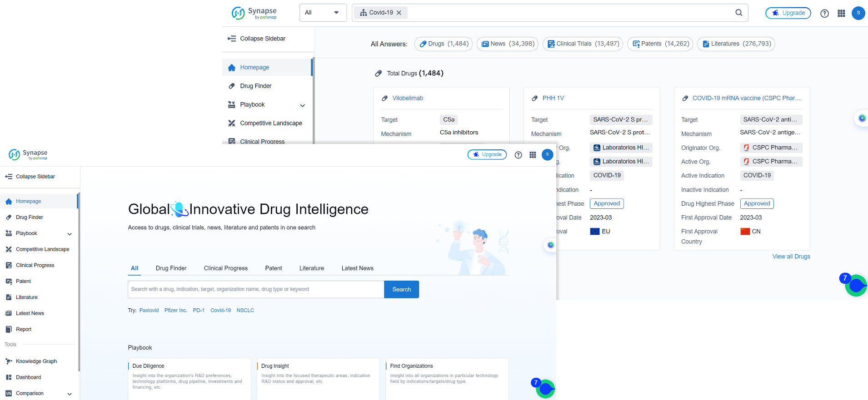Open the Vilobelimab drug card title
The width and height of the screenshot is (868, 400).
coord(408,98)
